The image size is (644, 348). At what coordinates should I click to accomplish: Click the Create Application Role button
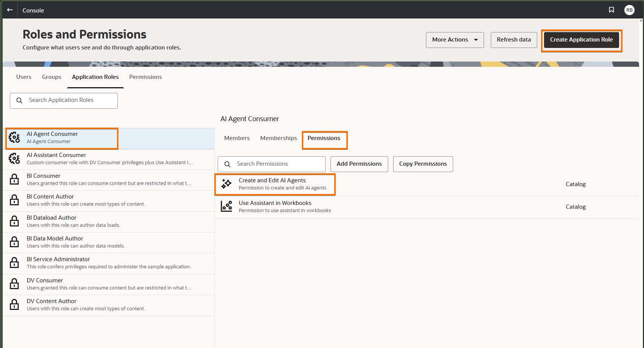[x=581, y=39]
